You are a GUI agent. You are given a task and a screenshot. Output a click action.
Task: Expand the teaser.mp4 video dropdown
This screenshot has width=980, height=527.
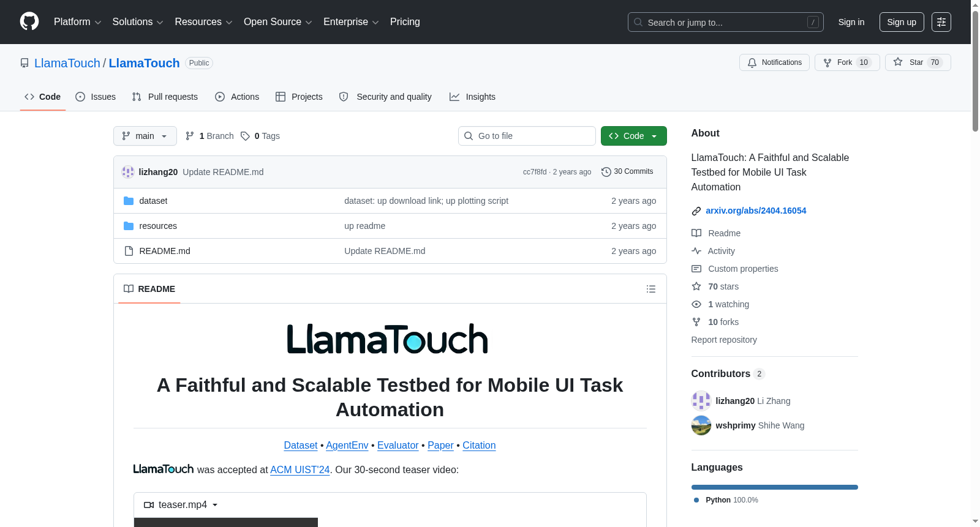(x=181, y=505)
